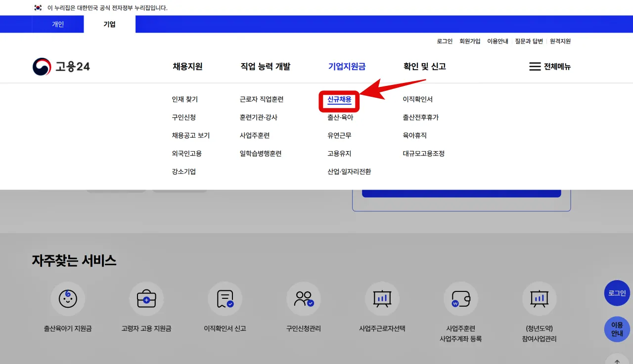Open the 확인 및 신고 menu

(x=424, y=66)
